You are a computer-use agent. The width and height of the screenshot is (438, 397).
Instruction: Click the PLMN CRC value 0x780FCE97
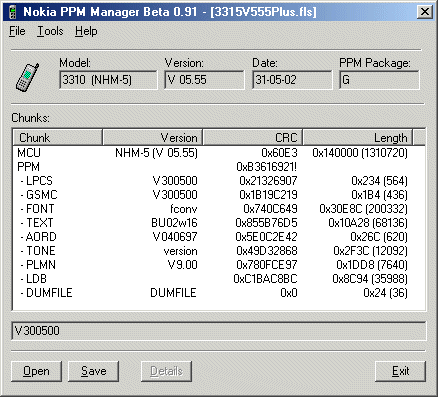click(x=267, y=265)
